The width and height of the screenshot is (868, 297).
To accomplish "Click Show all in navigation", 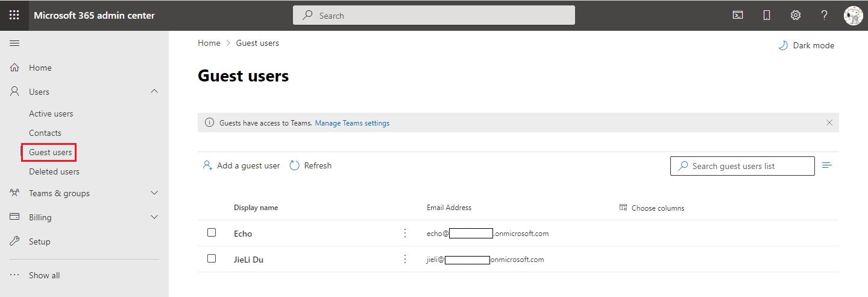I will point(45,275).
